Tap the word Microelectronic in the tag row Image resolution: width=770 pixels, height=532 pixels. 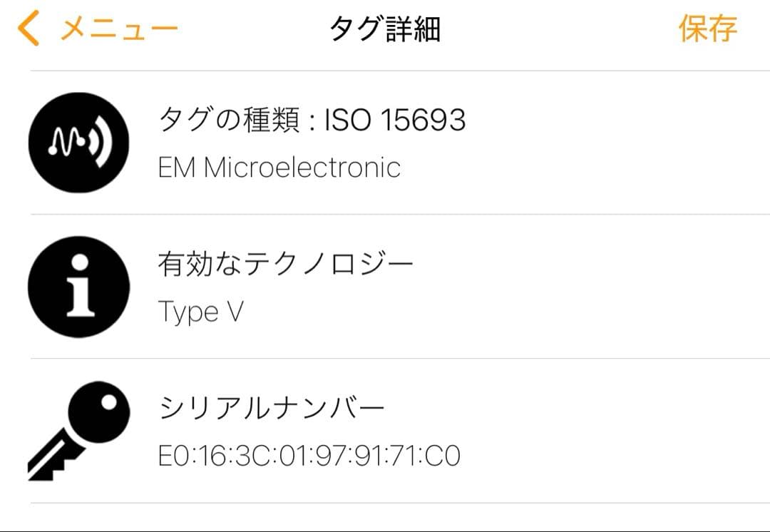pos(302,168)
